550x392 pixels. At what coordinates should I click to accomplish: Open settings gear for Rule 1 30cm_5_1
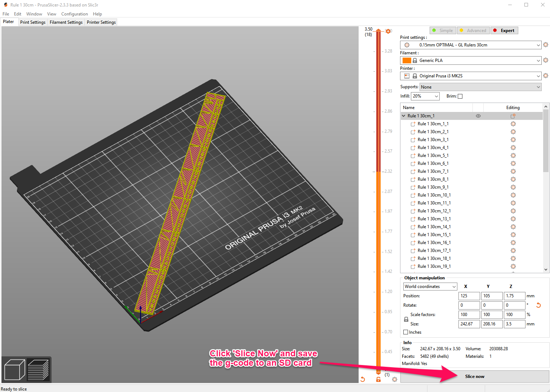coord(513,156)
